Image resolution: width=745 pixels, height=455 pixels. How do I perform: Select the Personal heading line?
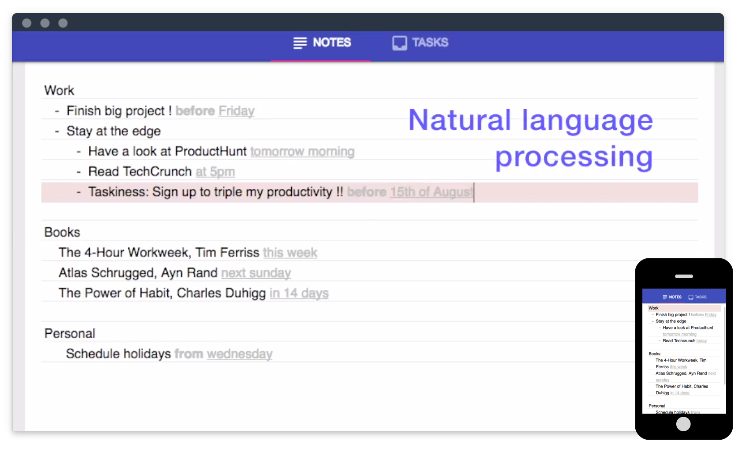click(70, 333)
